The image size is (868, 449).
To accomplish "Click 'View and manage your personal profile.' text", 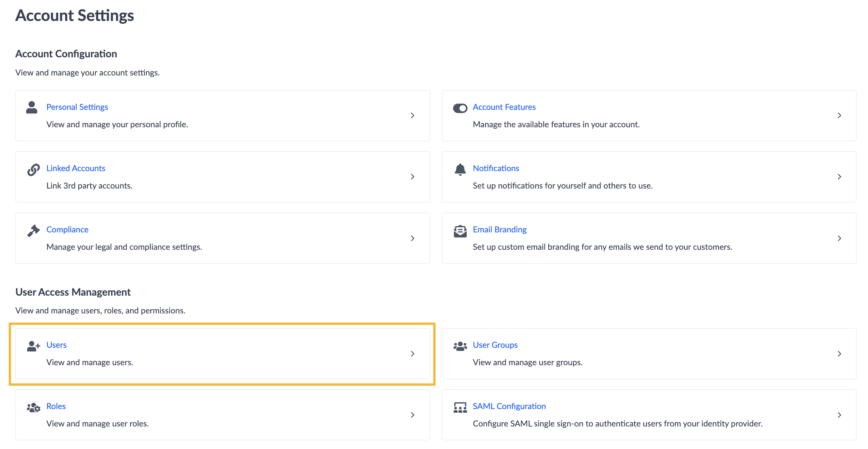I will [117, 125].
